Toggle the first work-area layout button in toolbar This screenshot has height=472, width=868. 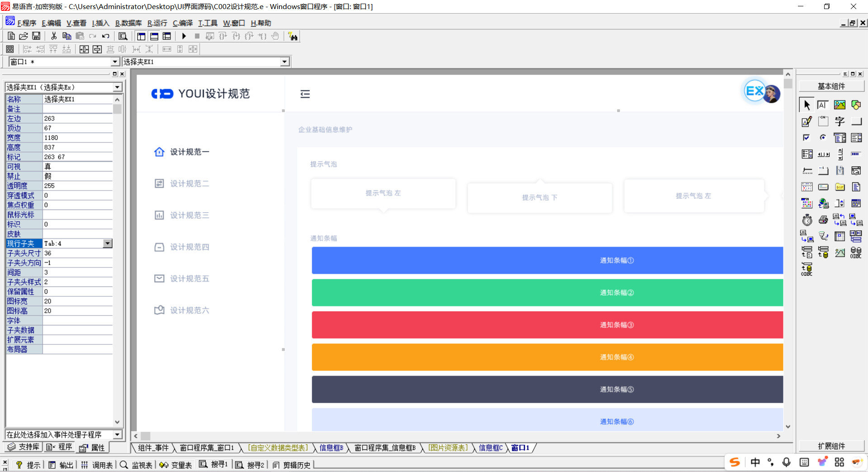coord(141,36)
